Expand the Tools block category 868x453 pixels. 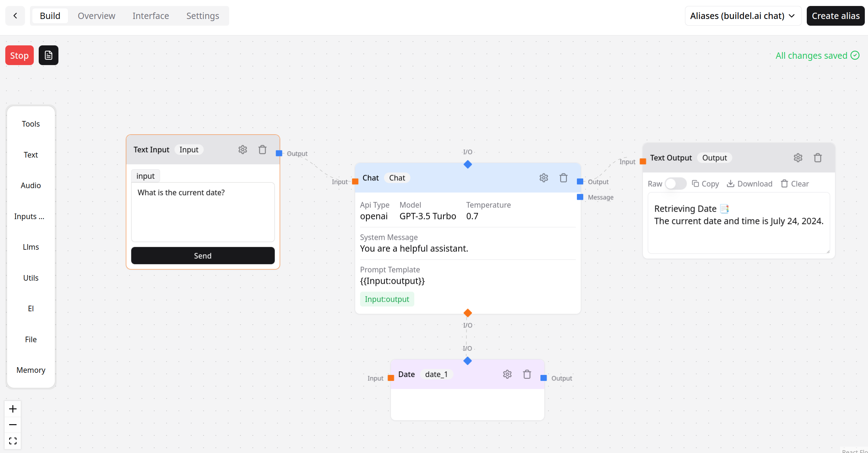[x=31, y=124]
